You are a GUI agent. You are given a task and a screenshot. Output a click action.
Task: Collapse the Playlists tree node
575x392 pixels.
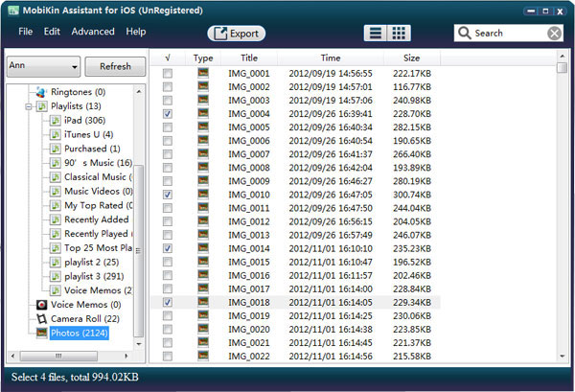[x=29, y=106]
